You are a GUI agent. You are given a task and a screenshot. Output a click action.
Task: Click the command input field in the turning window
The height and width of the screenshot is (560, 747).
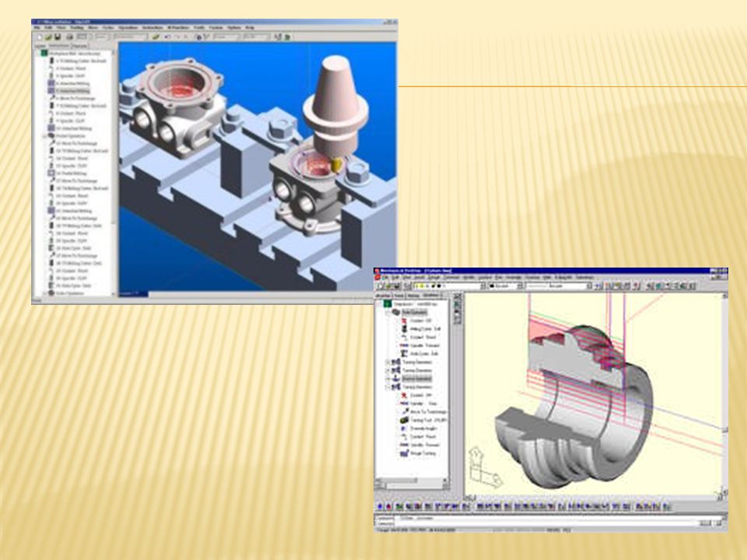pyautogui.click(x=548, y=523)
